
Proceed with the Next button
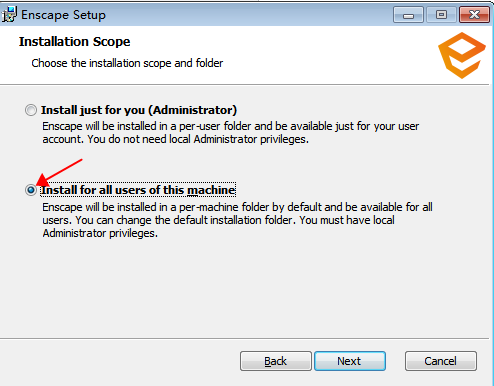pos(350,361)
